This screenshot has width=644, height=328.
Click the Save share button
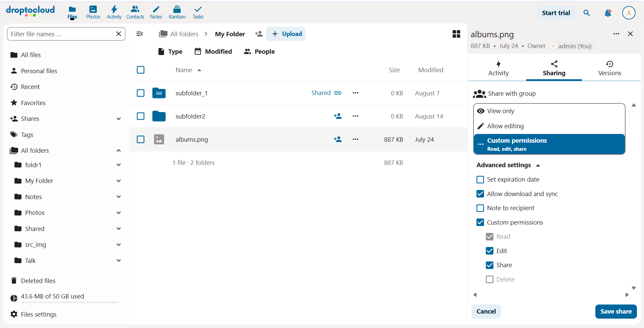tap(615, 312)
